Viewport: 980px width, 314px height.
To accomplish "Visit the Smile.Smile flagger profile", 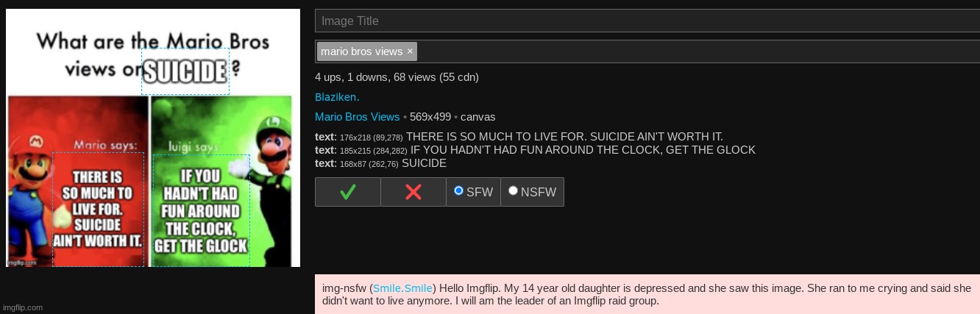I will coord(402,288).
